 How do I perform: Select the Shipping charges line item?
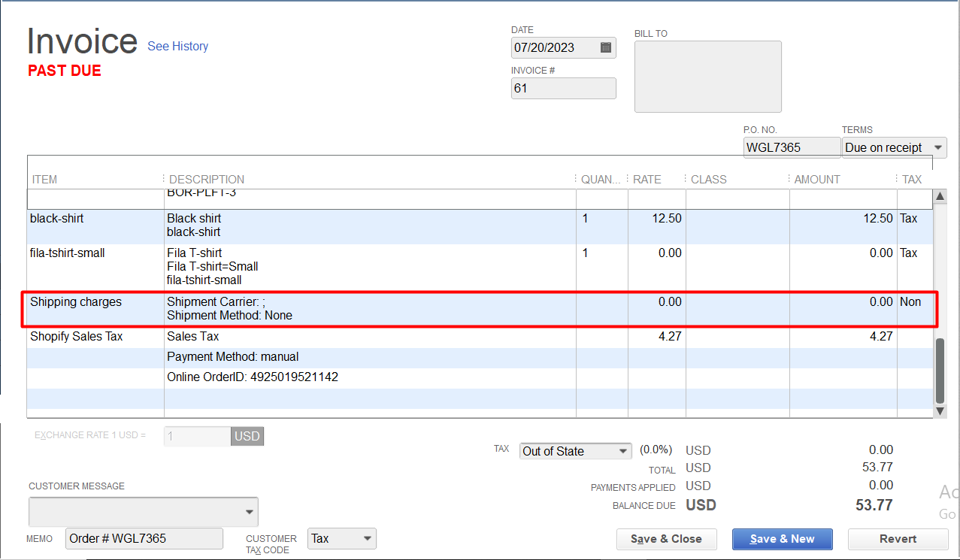point(75,302)
